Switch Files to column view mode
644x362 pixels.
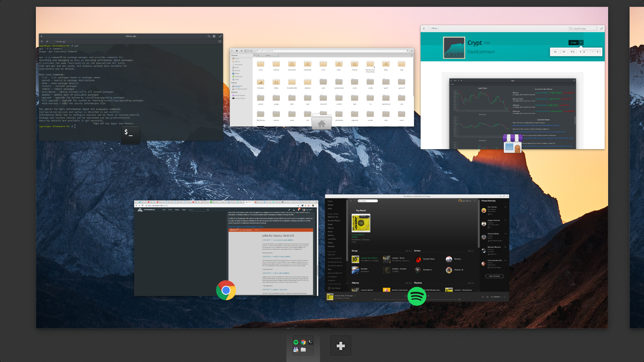pos(251,51)
